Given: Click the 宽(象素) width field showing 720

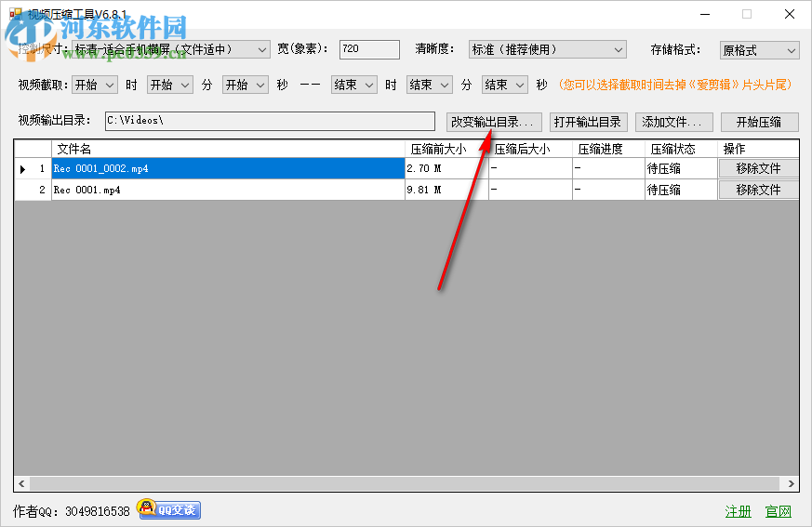Looking at the screenshot, I should point(369,49).
